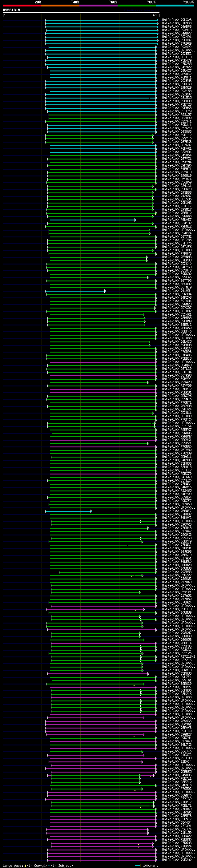
Task: Open hit UniRef100_Q8W4Z7
Action: tap(177, 71)
